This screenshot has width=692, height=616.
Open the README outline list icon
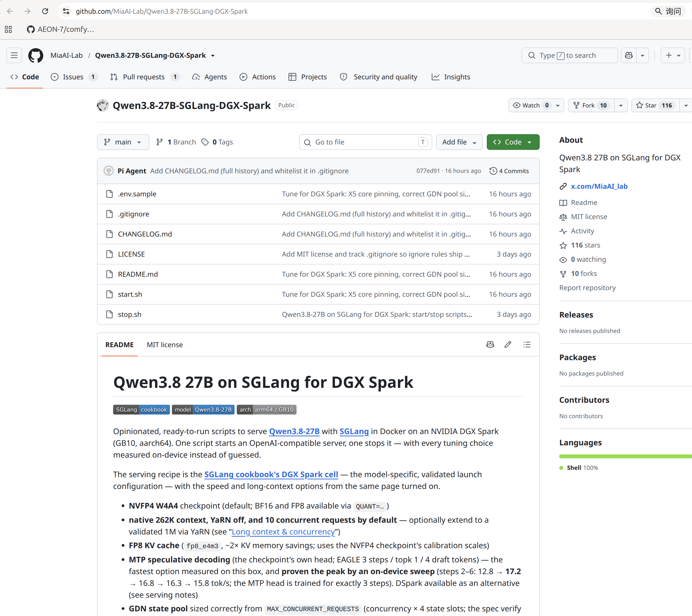[x=527, y=344]
